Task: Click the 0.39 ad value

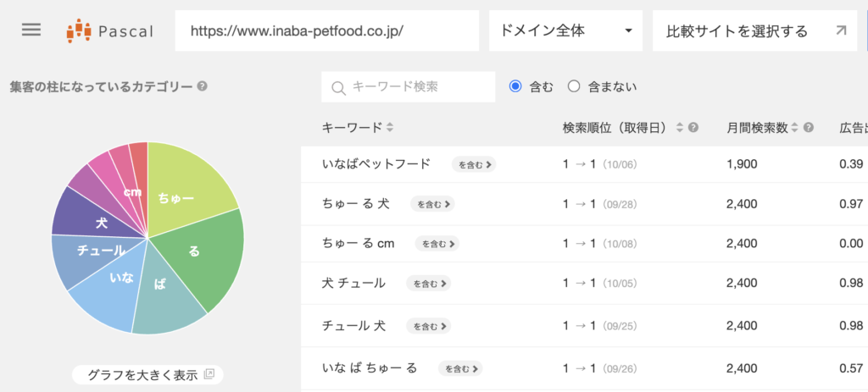Action: click(851, 164)
